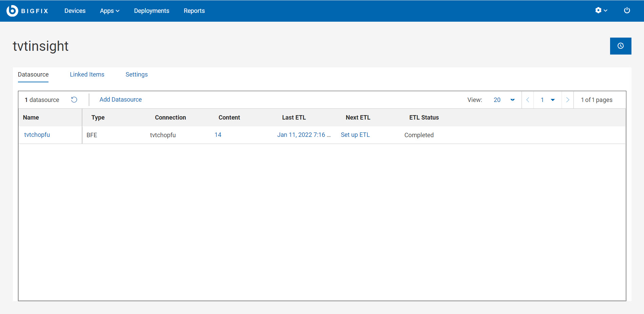Screen dimensions: 644x314
Task: Open the settings gear menu
Action: pos(601,11)
